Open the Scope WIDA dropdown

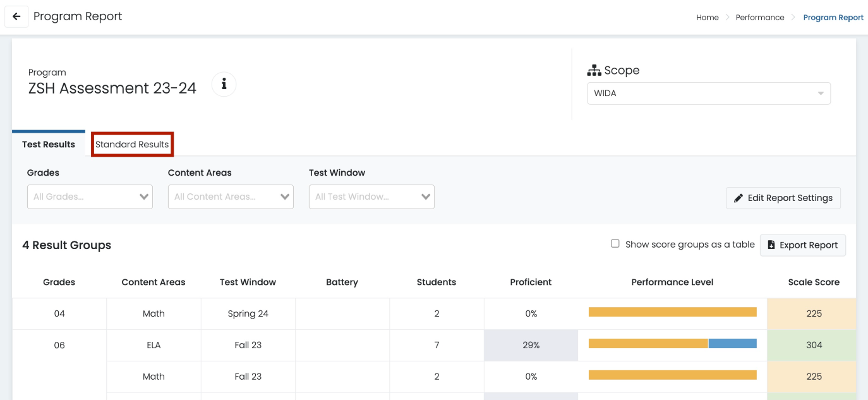(x=709, y=94)
